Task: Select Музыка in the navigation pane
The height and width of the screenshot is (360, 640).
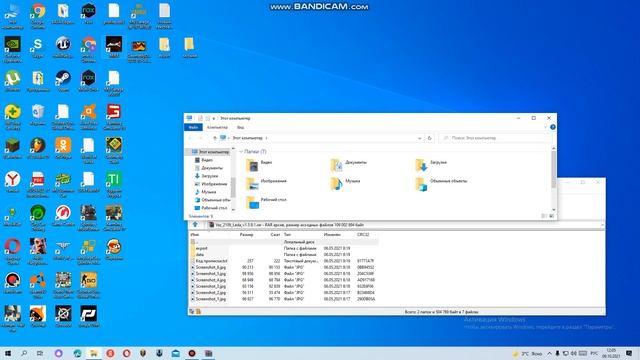Action: [205, 192]
